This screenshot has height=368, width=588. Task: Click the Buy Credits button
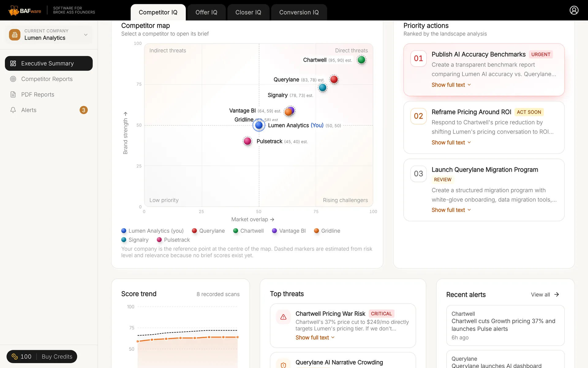pos(57,356)
